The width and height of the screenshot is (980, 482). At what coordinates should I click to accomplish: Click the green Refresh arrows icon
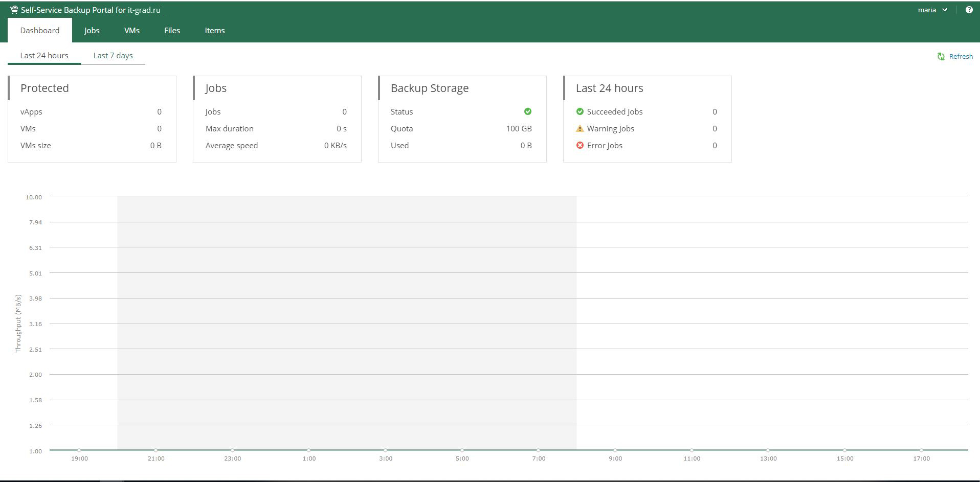tap(941, 56)
